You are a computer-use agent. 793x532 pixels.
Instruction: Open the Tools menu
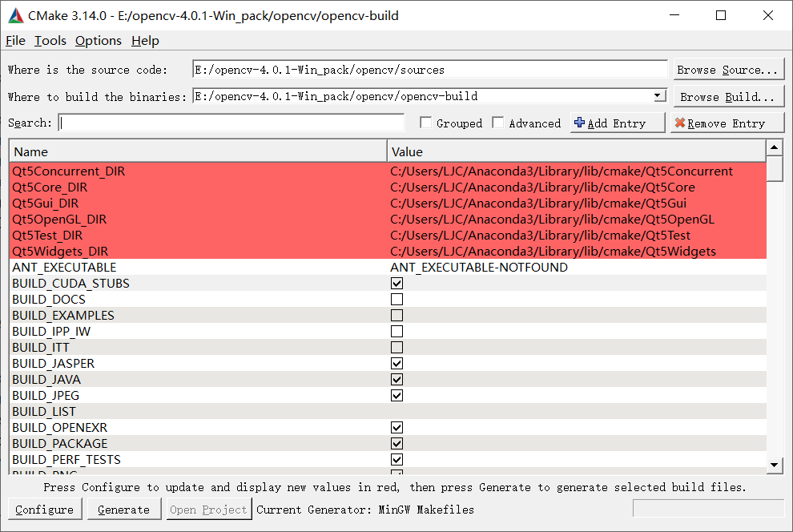tap(50, 40)
